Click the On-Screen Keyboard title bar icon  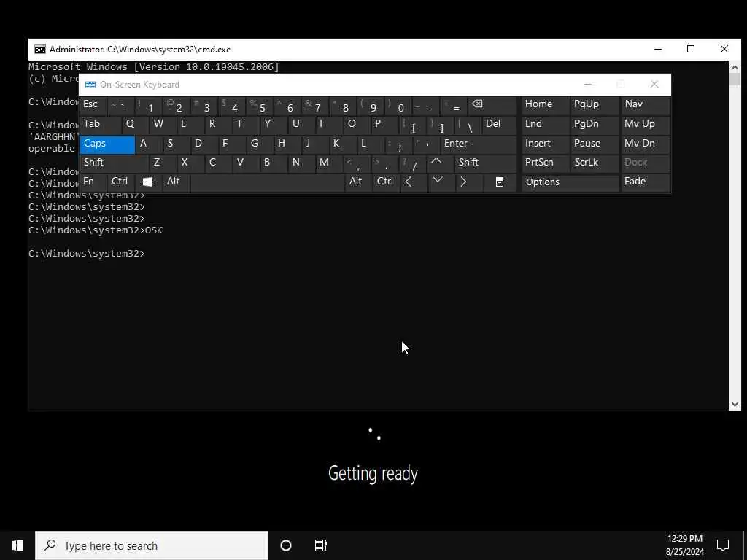coord(90,85)
